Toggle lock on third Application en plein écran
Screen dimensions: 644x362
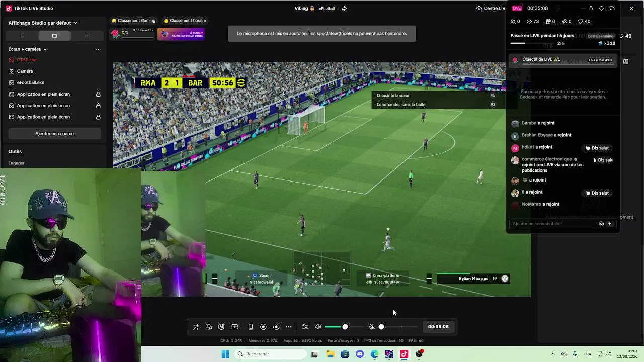[x=98, y=117]
